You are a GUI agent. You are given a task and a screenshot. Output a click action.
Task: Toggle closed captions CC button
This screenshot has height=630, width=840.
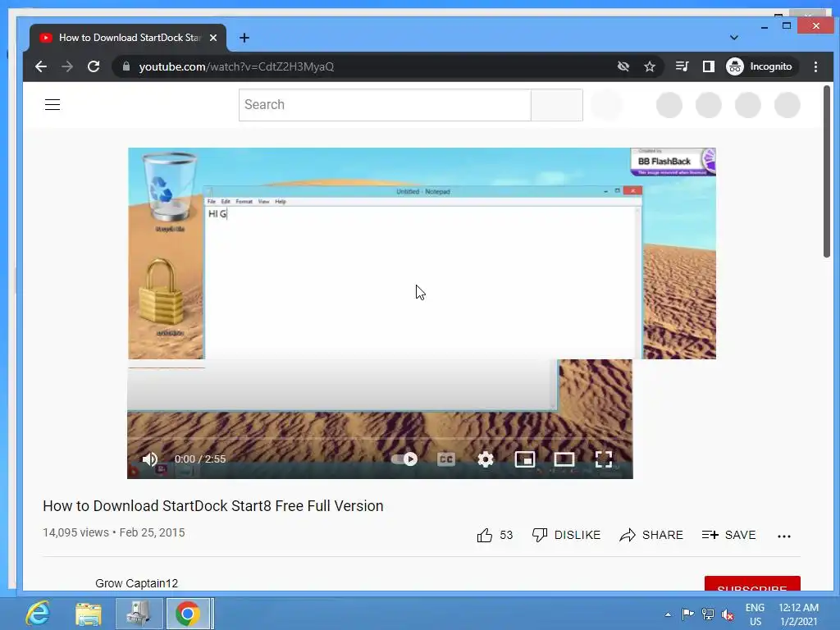tap(445, 459)
